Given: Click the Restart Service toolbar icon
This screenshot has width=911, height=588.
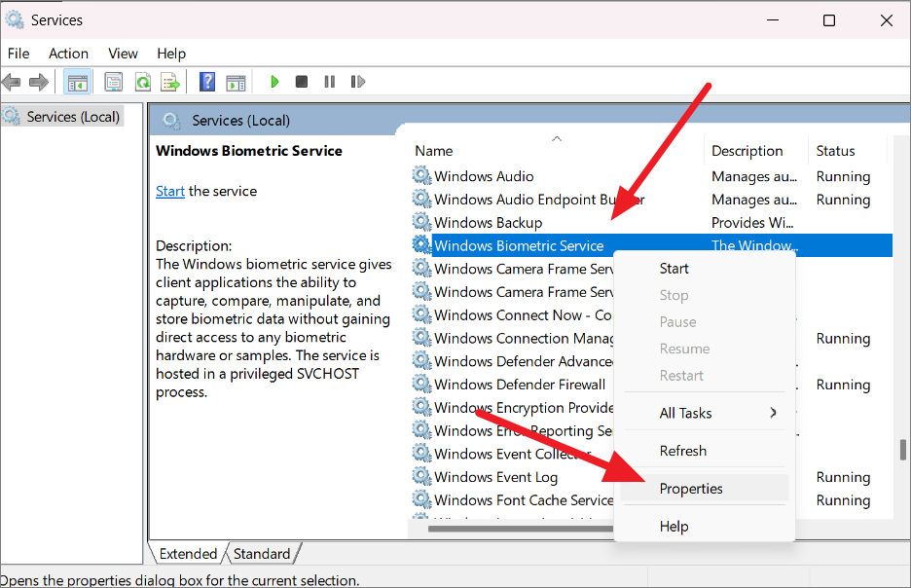Looking at the screenshot, I should click(358, 82).
